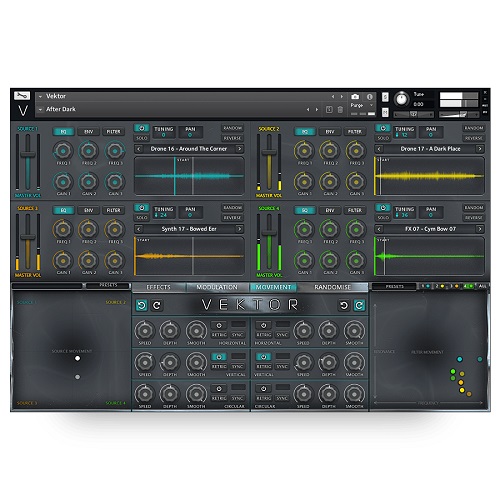Select the Source 2 FILTER tab

tap(355, 132)
